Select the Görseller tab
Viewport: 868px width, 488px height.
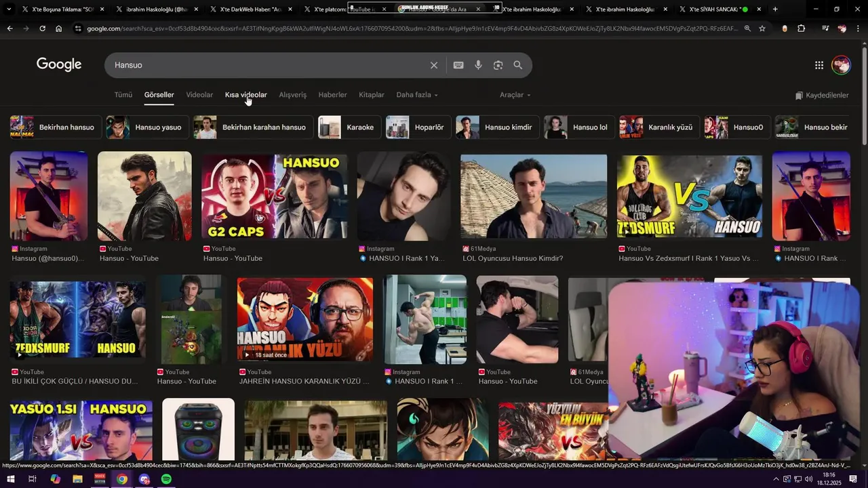159,95
